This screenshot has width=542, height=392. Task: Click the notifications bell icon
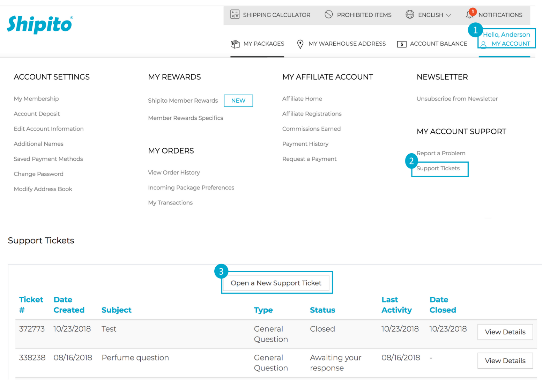click(469, 15)
